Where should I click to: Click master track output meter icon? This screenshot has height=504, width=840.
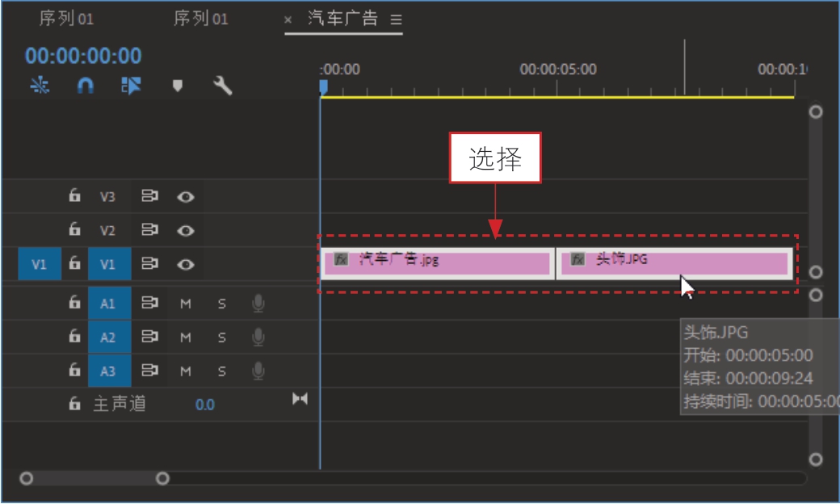(300, 398)
